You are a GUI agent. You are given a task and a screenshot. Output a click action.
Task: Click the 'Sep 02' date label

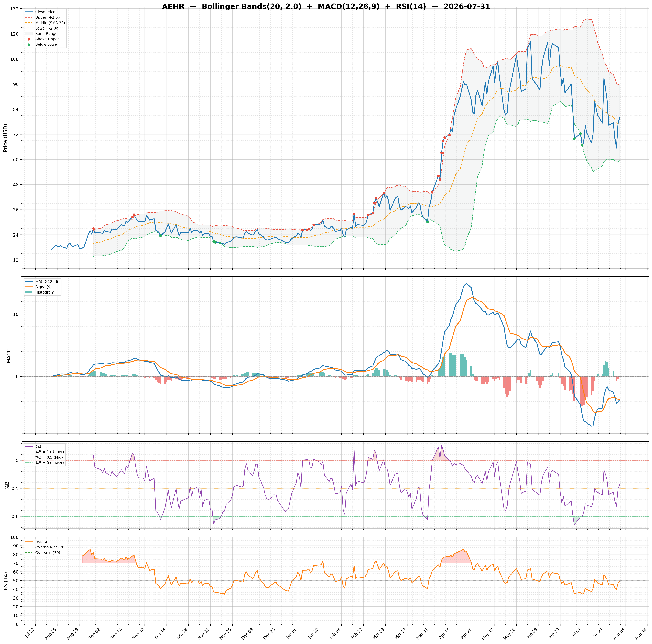[96, 633]
